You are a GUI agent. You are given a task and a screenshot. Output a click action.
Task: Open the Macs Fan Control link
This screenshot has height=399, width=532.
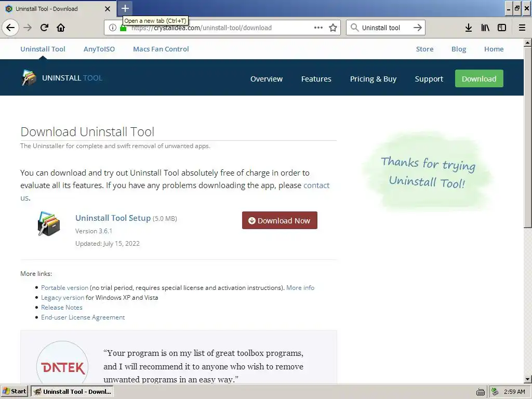coord(161,49)
